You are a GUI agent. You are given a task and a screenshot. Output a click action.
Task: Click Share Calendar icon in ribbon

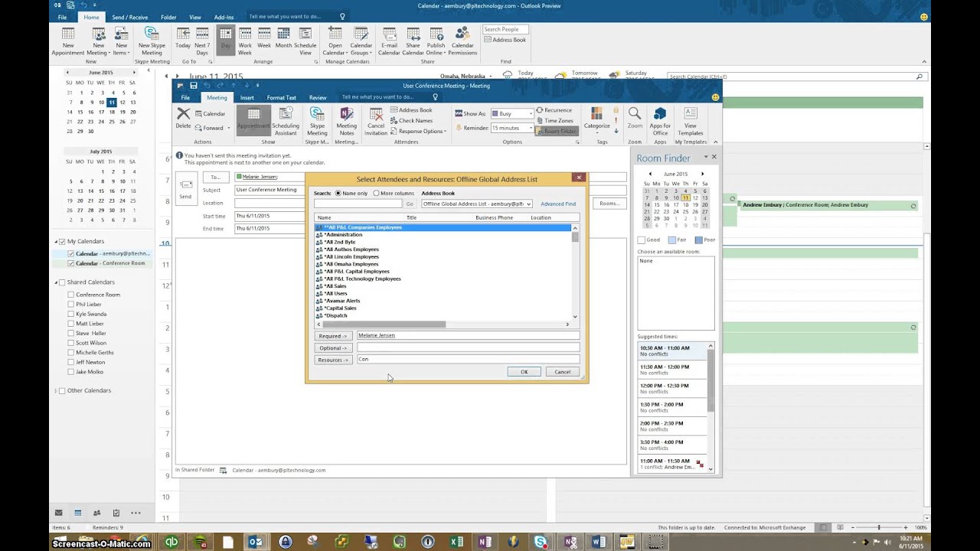click(413, 41)
